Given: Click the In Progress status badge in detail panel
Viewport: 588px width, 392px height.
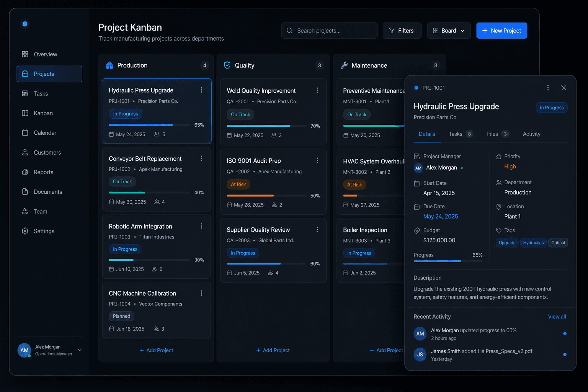Looking at the screenshot, I should click(x=552, y=108).
